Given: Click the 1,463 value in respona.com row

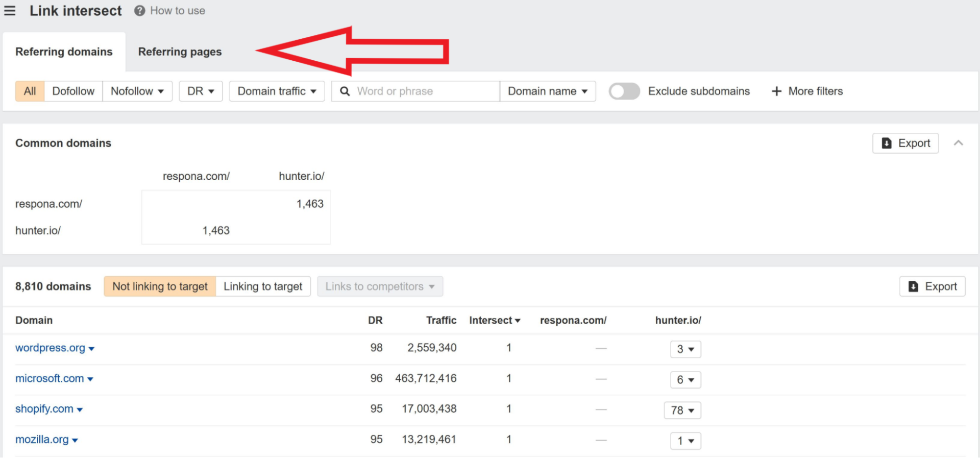Looking at the screenshot, I should coord(310,204).
